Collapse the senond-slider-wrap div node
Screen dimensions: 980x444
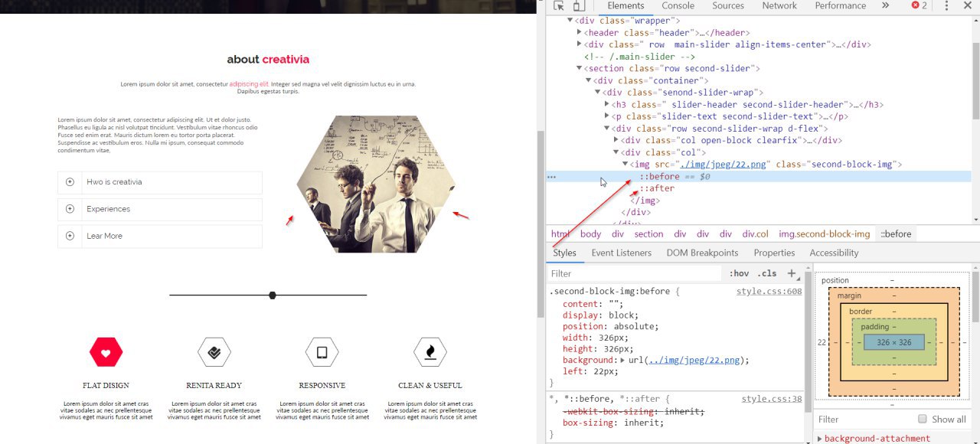[598, 93]
